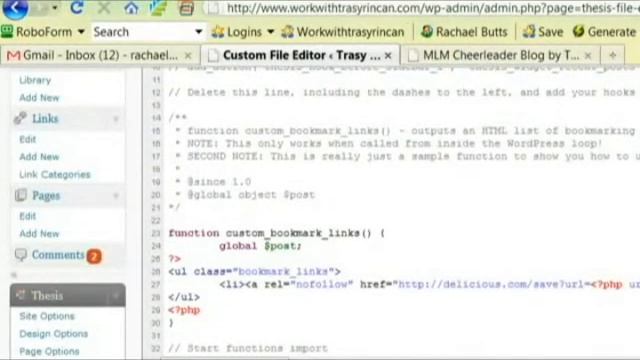640x360 pixels.
Task: Reload the page with the refresh icon
Action: 76,7
